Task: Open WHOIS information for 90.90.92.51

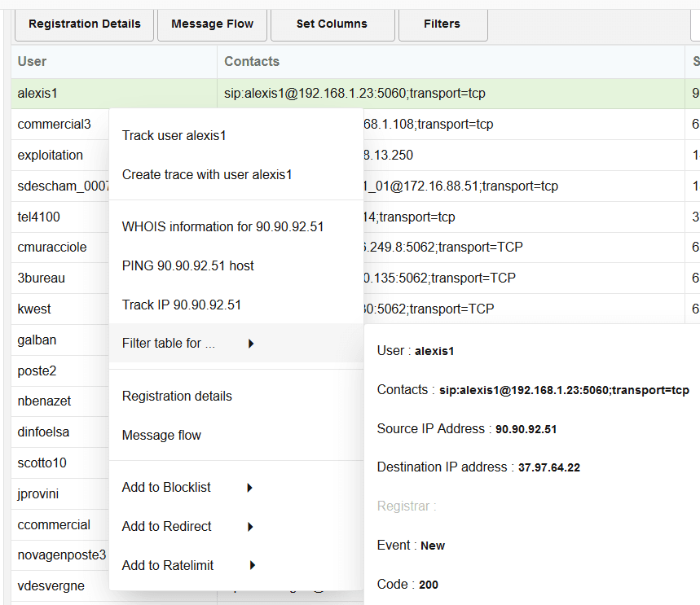Action: point(222,226)
